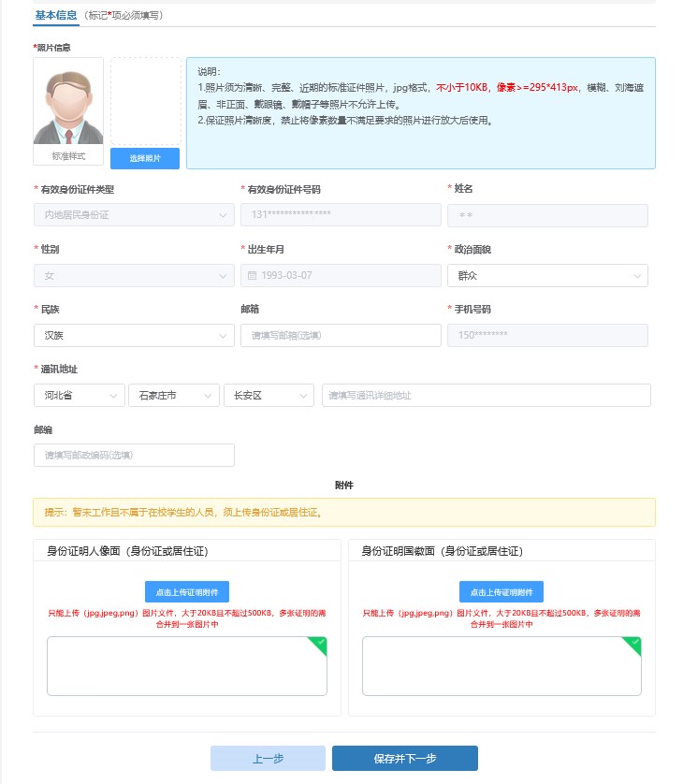Click the 身份证明人像面 panel title
The image size is (683, 784).
pyautogui.click(x=127, y=551)
